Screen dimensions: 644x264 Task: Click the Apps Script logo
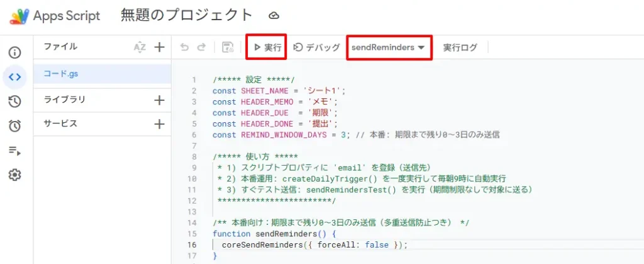pos(20,16)
